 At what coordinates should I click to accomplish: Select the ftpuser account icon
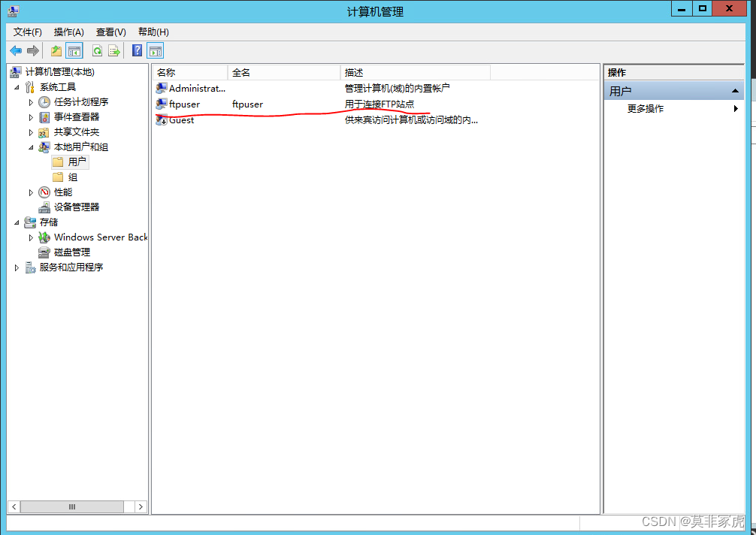[161, 104]
